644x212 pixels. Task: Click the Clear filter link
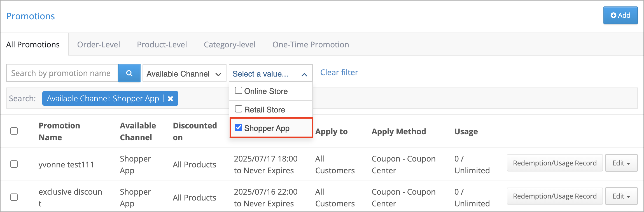[x=339, y=73]
